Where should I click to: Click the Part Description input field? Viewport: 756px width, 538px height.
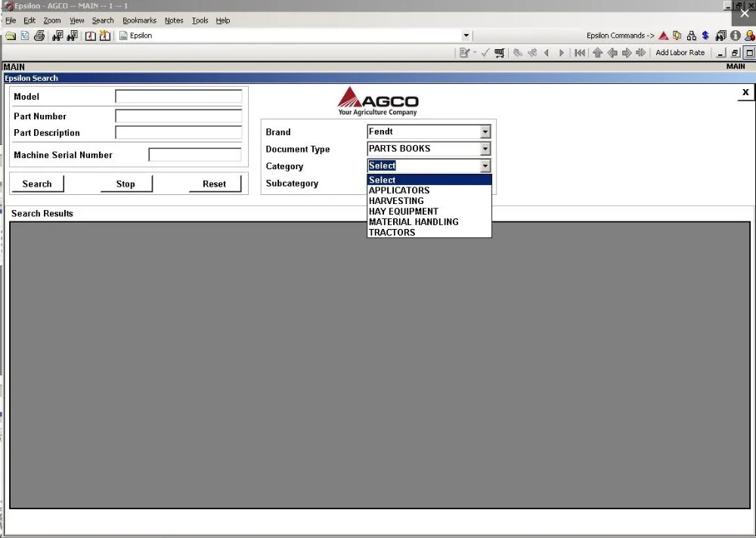[178, 132]
